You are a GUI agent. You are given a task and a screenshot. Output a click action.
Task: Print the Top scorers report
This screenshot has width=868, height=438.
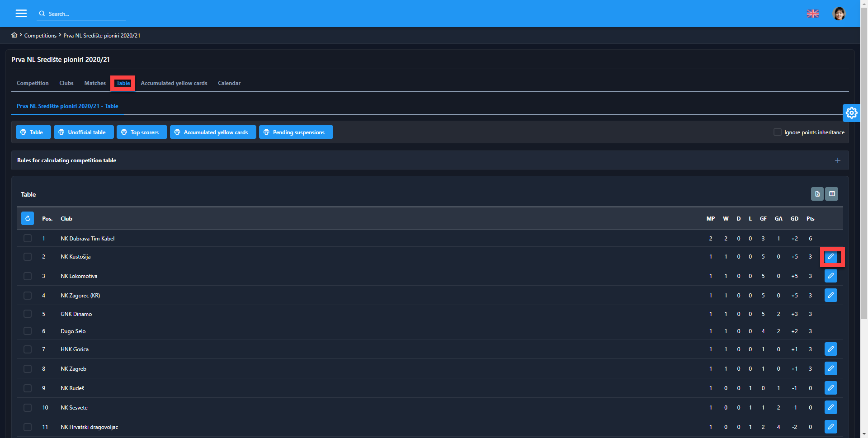(x=142, y=132)
